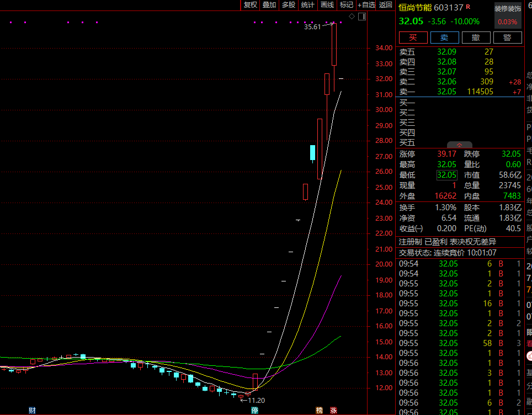Click the 榜 marker at chart bottom
This screenshot has width=532, height=415.
pyautogui.click(x=320, y=411)
